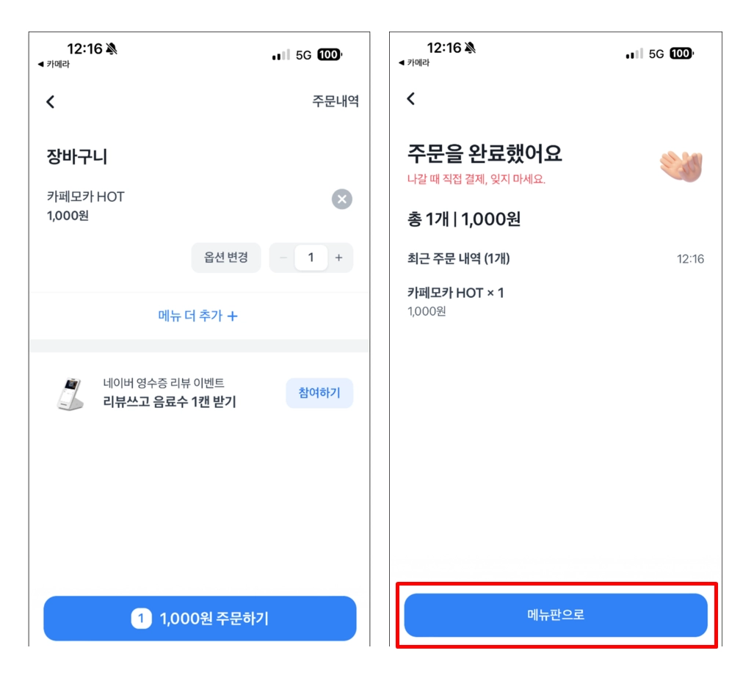Return to 카메라 app on left screen
The width and height of the screenshot is (754, 700).
(54, 64)
